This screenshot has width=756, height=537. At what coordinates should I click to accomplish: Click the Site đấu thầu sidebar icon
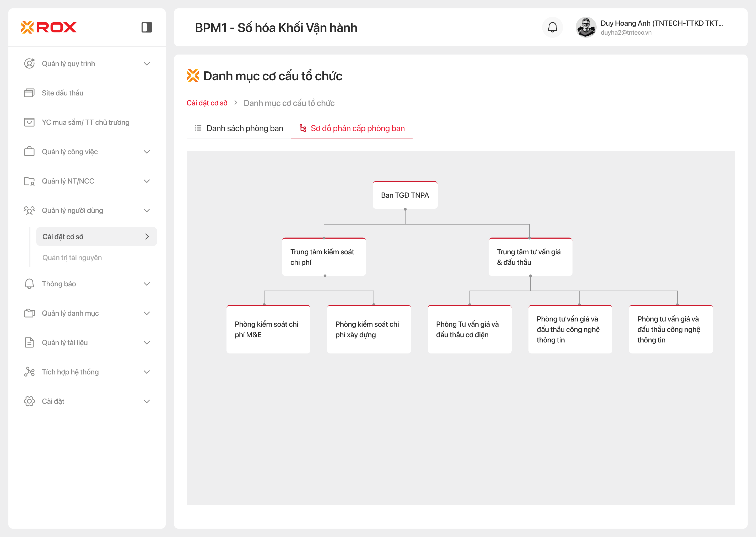coord(29,93)
